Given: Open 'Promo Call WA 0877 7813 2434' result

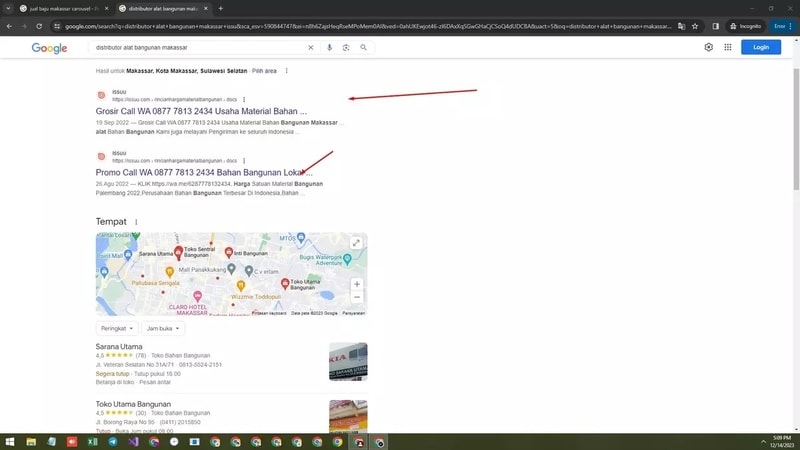Looking at the screenshot, I should [x=204, y=172].
